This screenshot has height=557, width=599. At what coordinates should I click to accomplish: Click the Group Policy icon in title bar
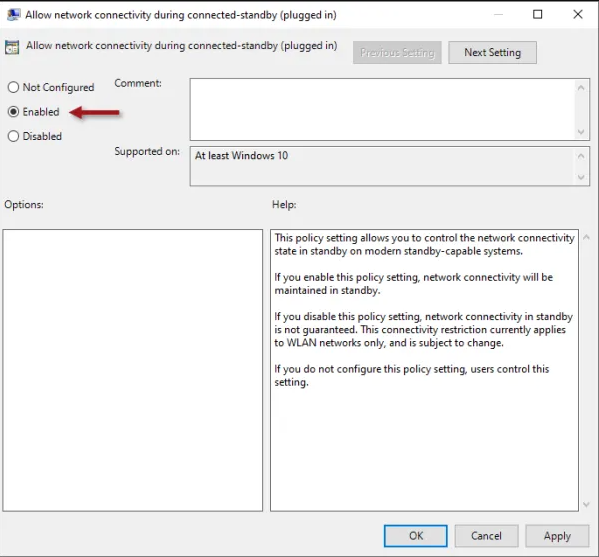coord(13,15)
